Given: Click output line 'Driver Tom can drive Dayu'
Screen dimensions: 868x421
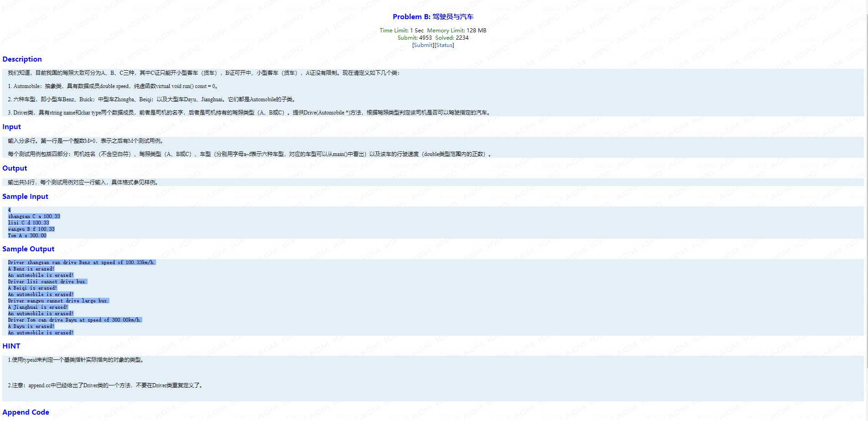Looking at the screenshot, I should point(75,320).
